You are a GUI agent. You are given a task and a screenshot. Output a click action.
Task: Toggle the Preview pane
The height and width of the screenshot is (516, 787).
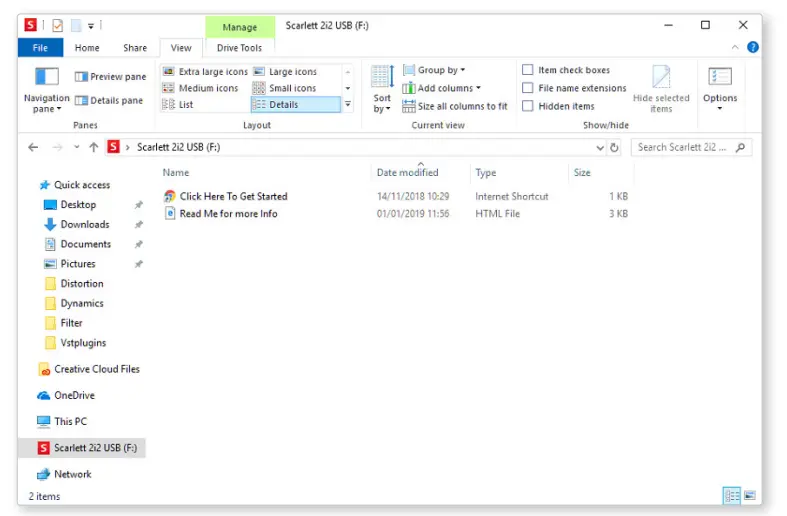point(110,77)
